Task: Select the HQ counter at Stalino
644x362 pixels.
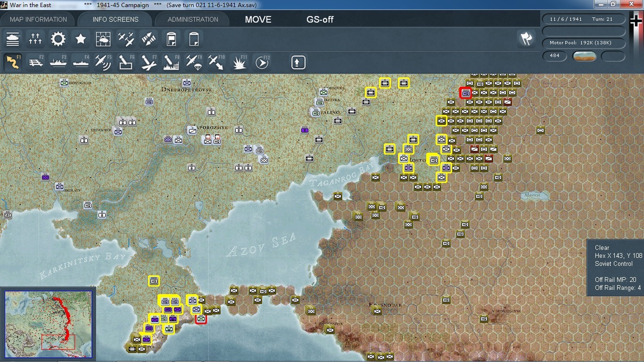Action: 316,112
